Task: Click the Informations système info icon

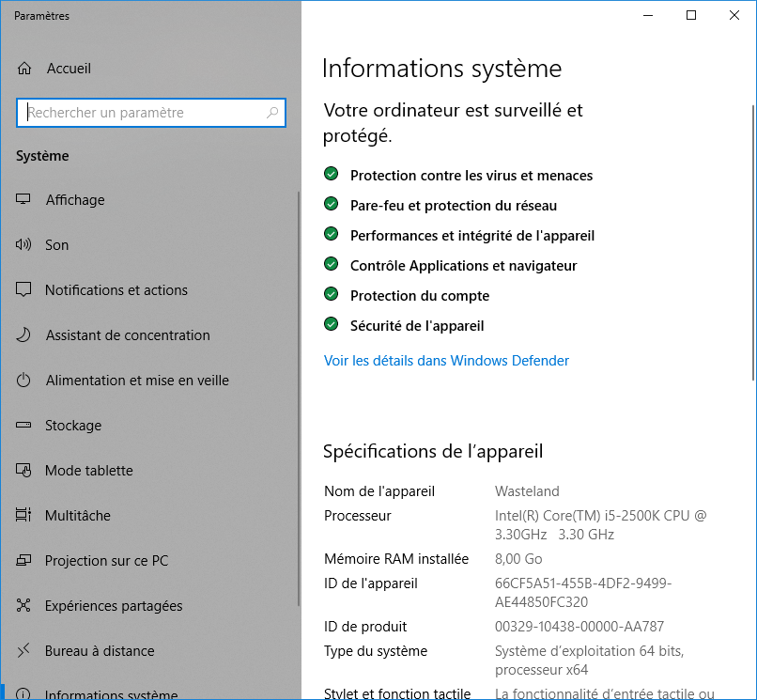Action: [x=23, y=694]
